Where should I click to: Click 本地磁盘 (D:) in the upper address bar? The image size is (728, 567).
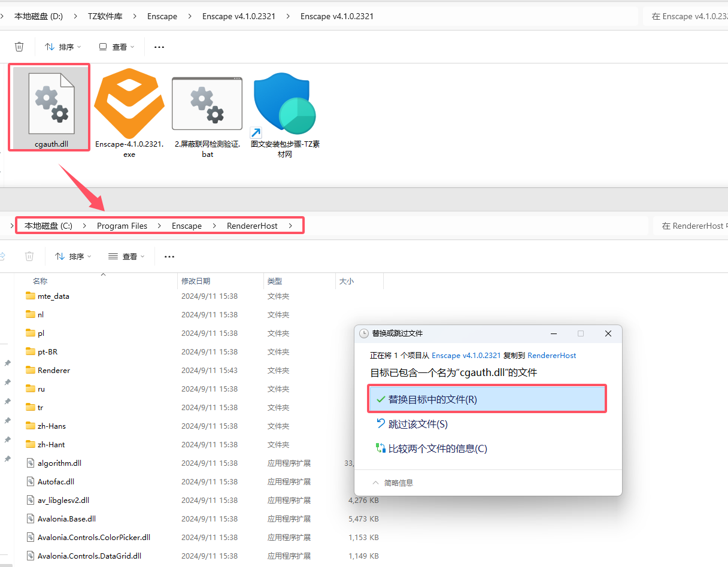coord(38,16)
